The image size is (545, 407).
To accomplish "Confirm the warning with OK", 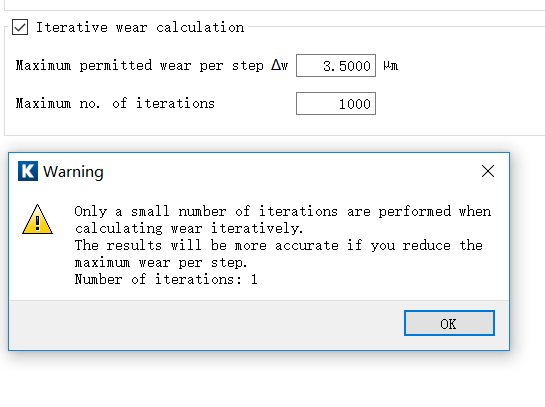I will 449,323.
